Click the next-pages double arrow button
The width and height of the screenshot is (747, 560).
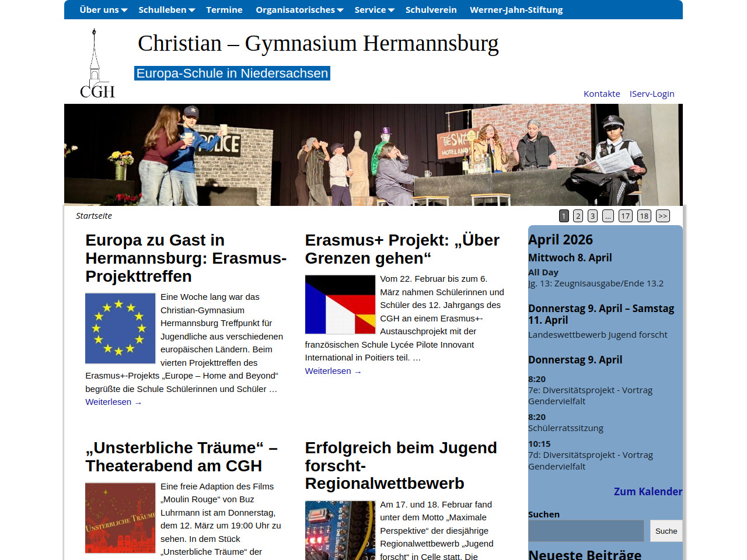(662, 216)
